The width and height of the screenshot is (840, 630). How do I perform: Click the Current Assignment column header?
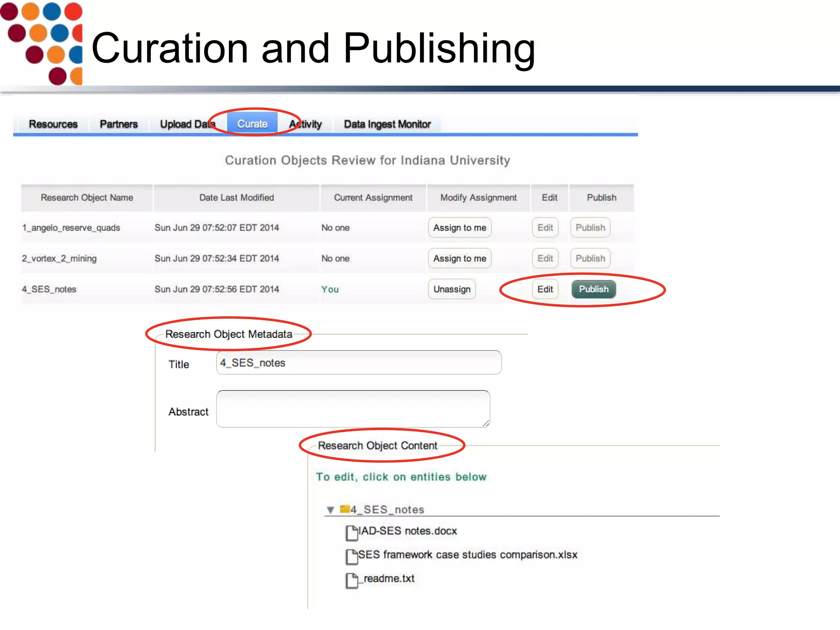point(373,198)
